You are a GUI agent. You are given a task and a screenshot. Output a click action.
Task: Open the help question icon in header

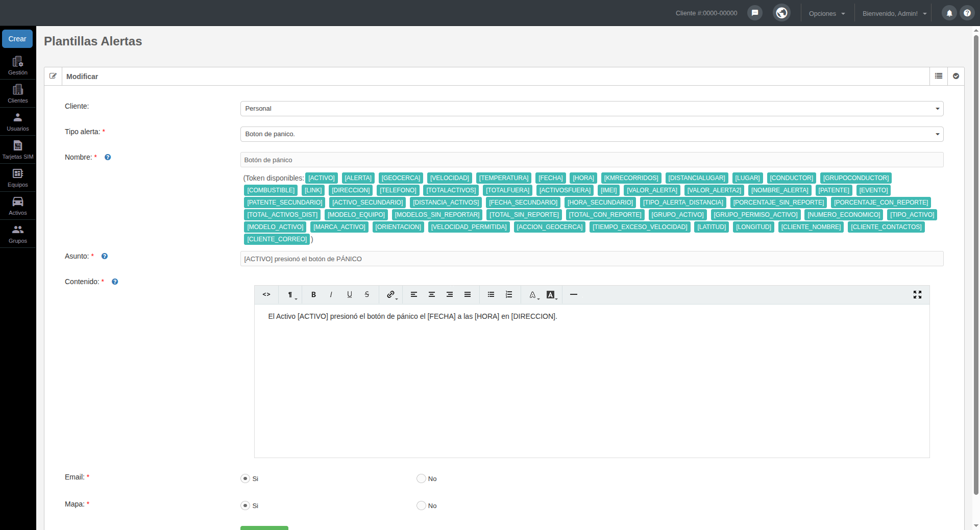[967, 13]
